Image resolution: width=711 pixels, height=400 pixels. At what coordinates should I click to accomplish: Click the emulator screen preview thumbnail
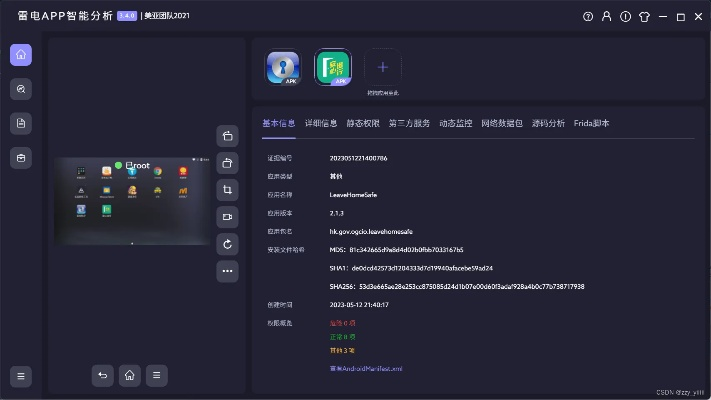pyautogui.click(x=132, y=201)
